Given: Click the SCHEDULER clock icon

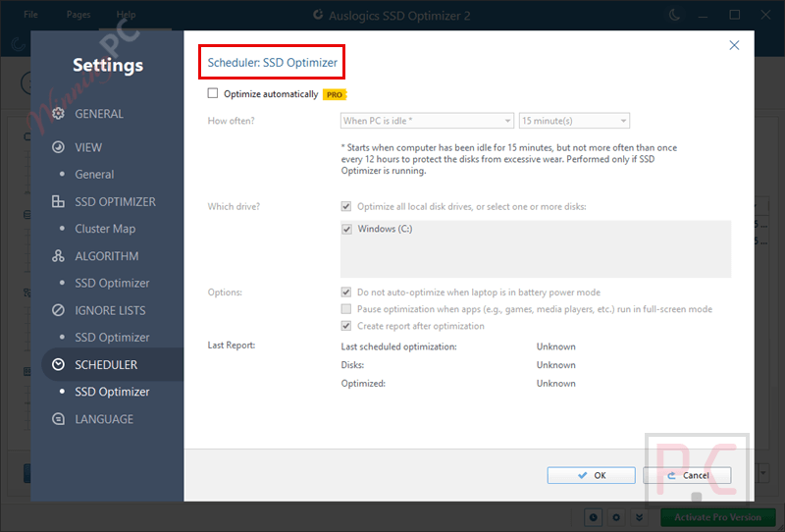Looking at the screenshot, I should click(x=58, y=365).
